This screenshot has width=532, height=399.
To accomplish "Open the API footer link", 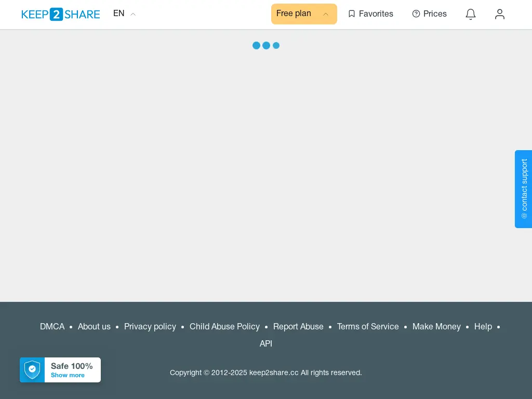I will tap(266, 344).
